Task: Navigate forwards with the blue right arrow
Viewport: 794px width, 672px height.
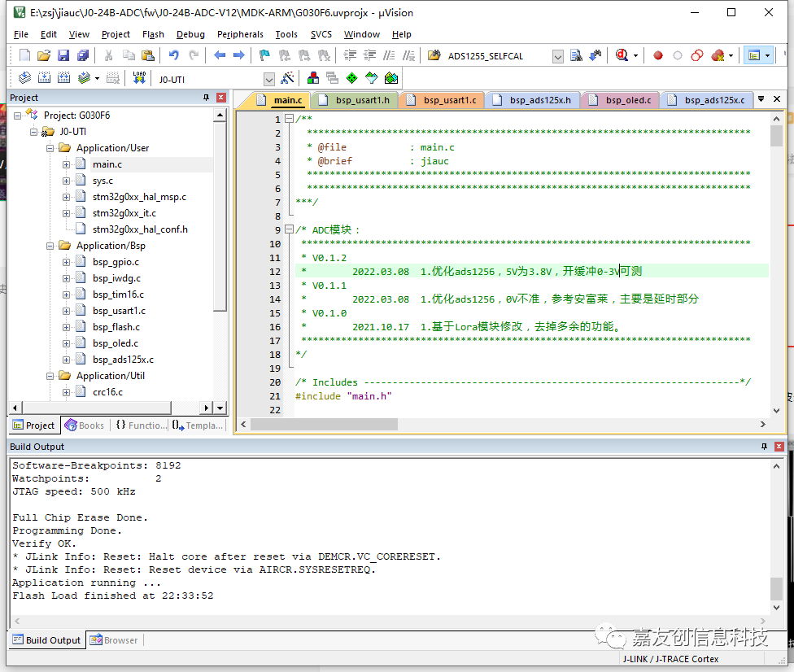Action: pyautogui.click(x=239, y=55)
